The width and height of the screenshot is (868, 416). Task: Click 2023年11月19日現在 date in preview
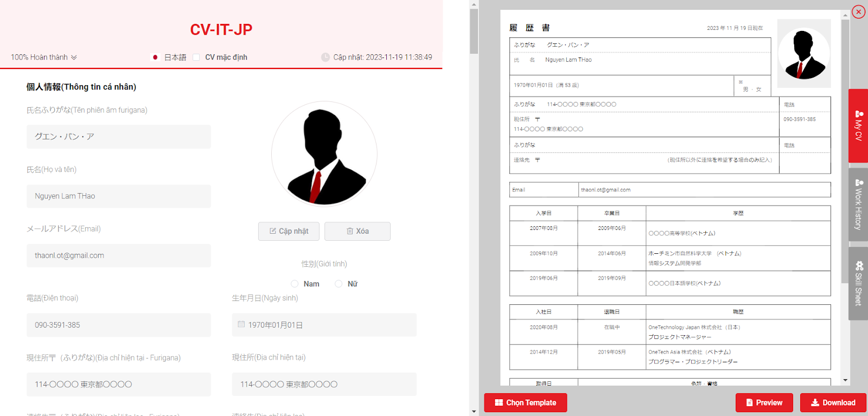pyautogui.click(x=735, y=28)
